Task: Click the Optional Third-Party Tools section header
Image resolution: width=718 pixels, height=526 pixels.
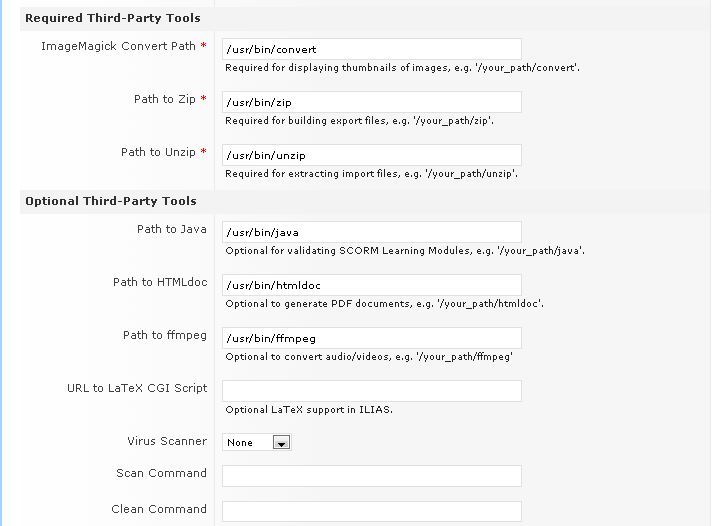Action: (x=110, y=201)
